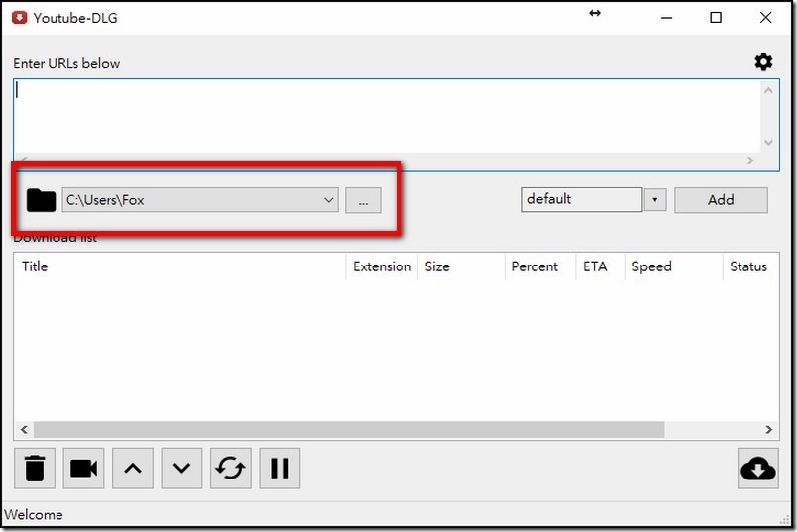Click the trash delete icon button
797x532 pixels.
[x=35, y=468]
